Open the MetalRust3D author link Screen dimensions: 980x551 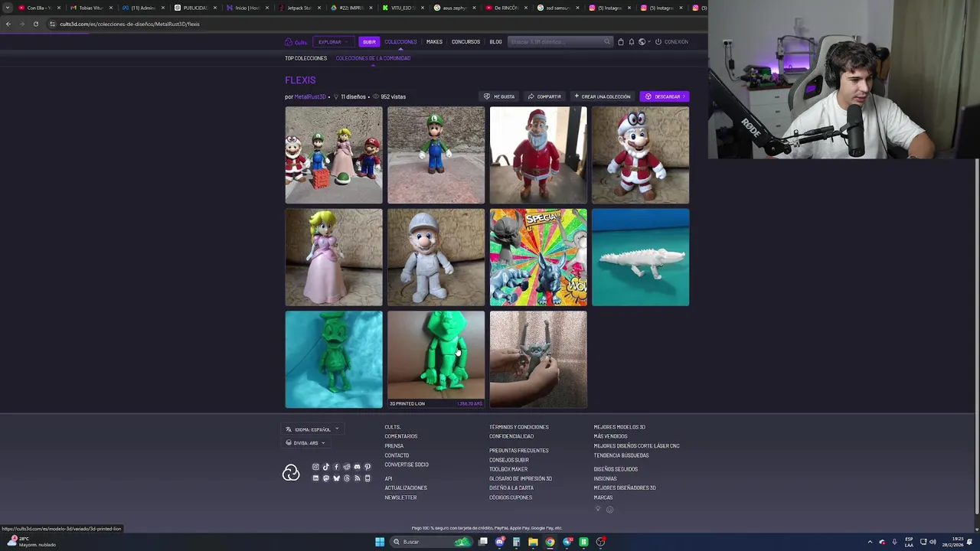click(310, 97)
